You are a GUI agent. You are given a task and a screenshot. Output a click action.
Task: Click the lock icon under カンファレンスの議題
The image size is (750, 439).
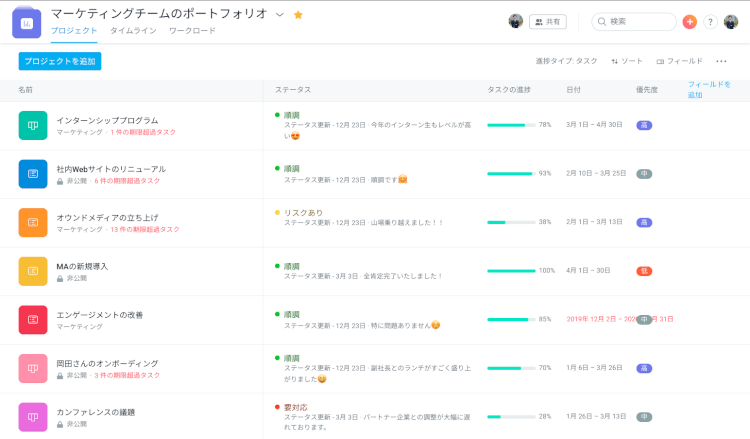60,424
